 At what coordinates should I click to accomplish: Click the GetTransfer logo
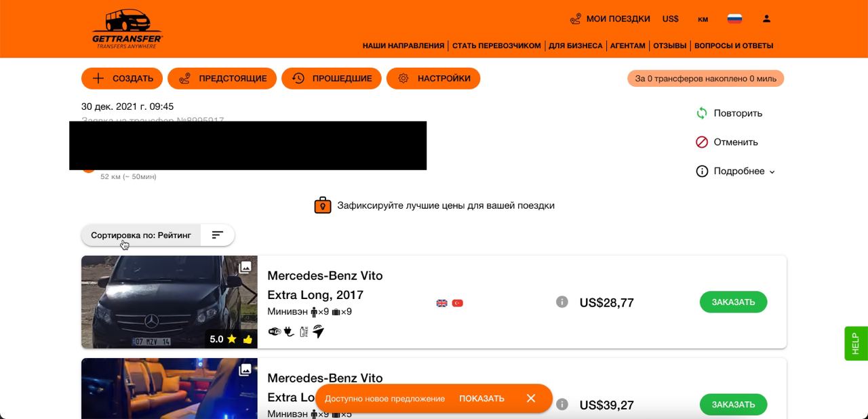[x=127, y=29]
